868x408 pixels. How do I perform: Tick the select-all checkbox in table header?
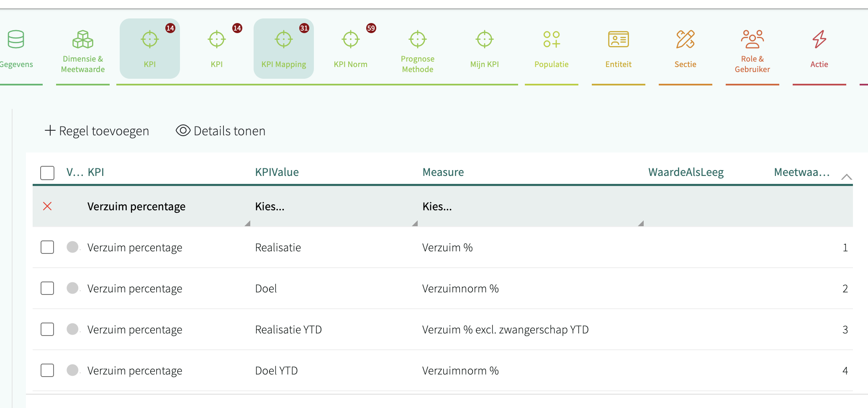[47, 173]
